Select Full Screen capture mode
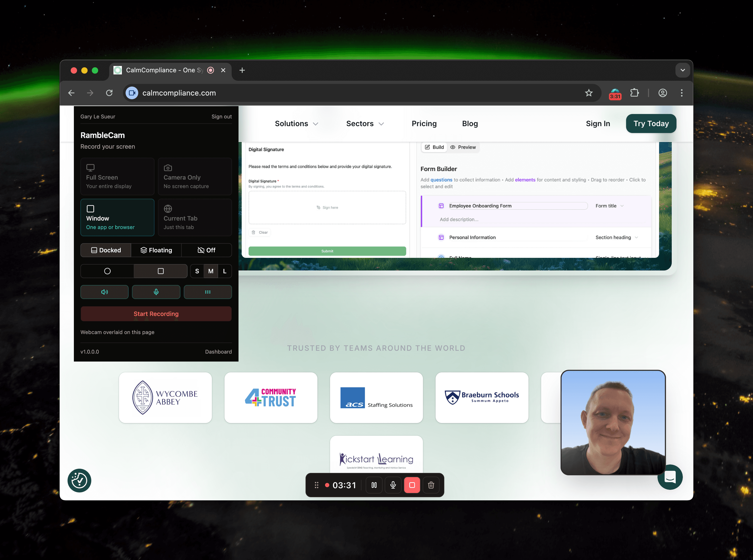753x560 pixels. (117, 176)
